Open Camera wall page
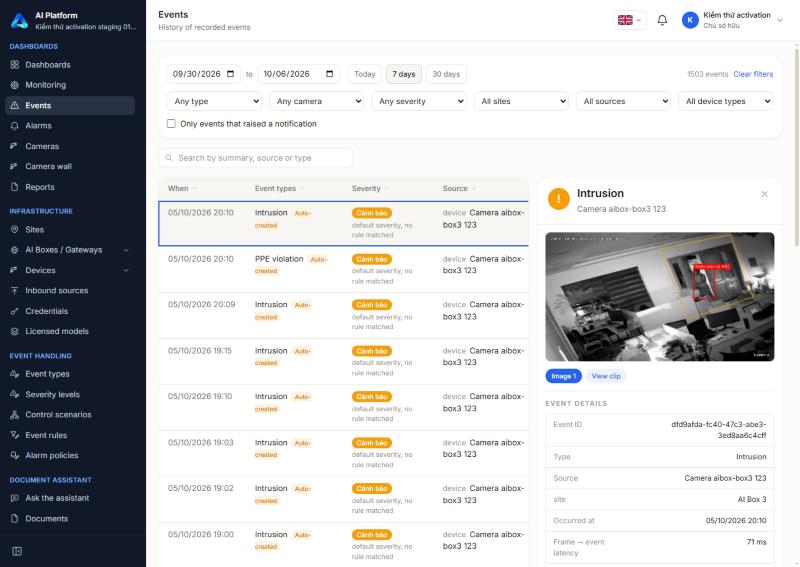Screen dimensions: 800x567 click(x=70, y=166)
